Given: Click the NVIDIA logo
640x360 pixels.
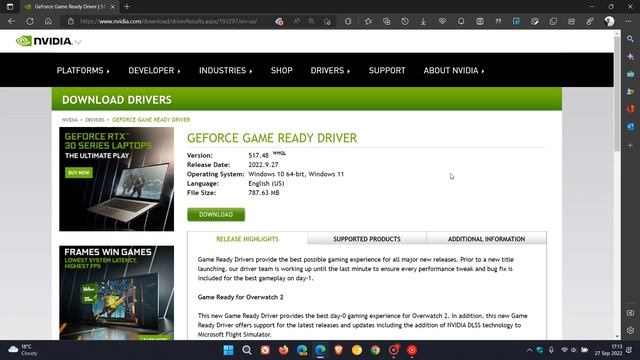Looking at the screenshot, I should pos(44,41).
